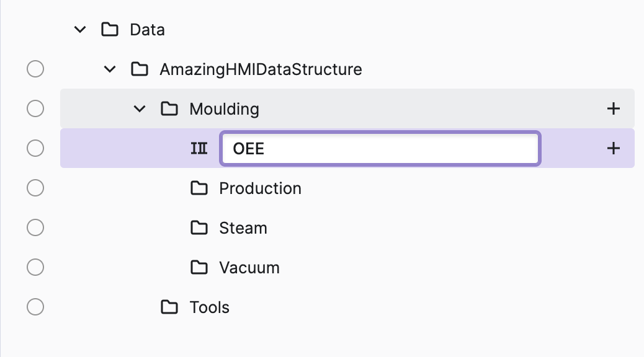The image size is (644, 357).
Task: Click the OEE roman numeral type icon
Action: pos(199,149)
